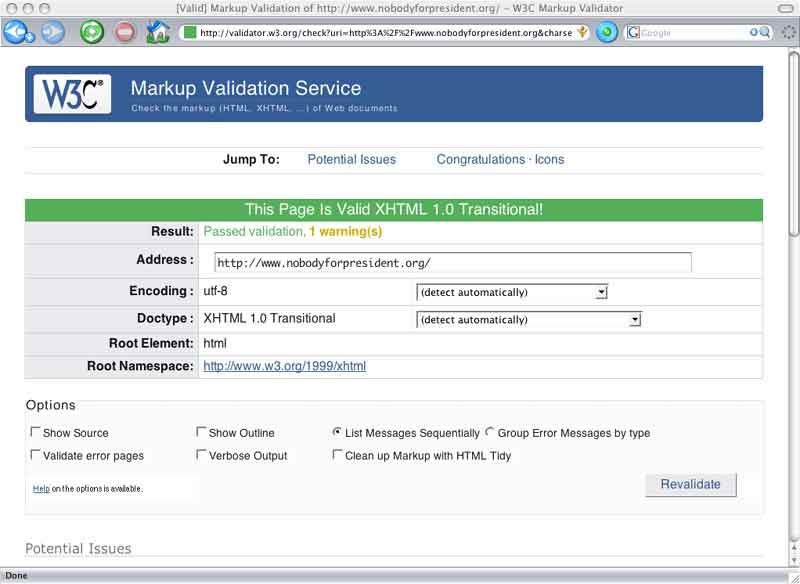The height and width of the screenshot is (584, 800).
Task: Select Group Error Messages by type radio
Action: [489, 432]
